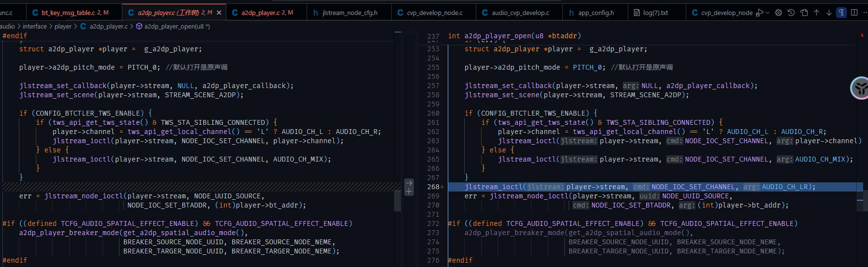This screenshot has height=267, width=868.
Task: Click the revert arrow button between diff panes
Action: (409, 183)
